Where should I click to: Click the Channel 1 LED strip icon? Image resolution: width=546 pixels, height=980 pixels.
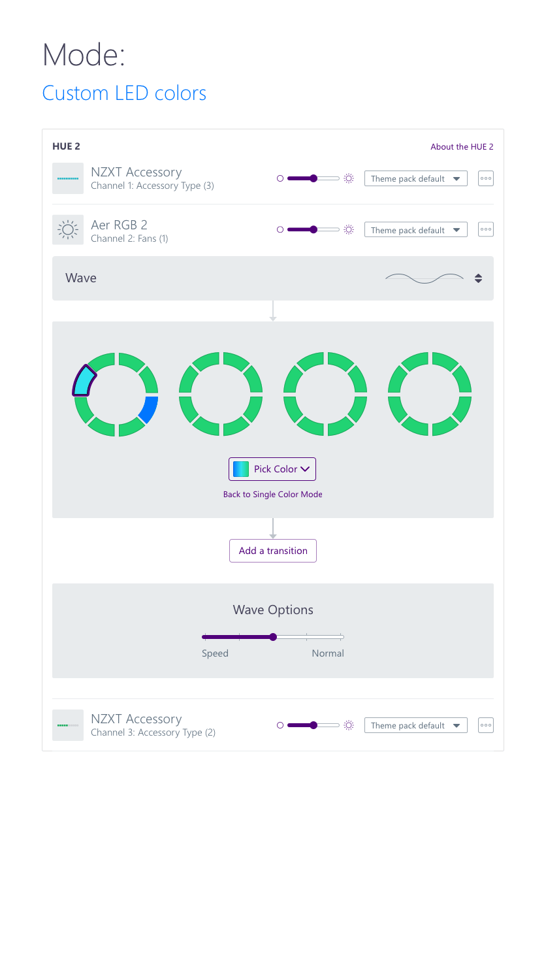[x=68, y=178]
